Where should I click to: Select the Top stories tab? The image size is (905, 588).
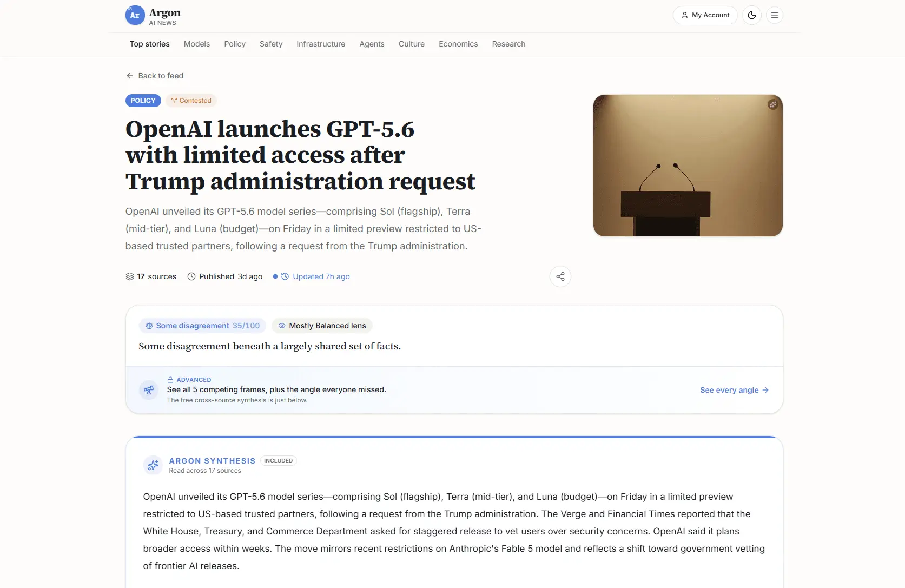pos(149,44)
